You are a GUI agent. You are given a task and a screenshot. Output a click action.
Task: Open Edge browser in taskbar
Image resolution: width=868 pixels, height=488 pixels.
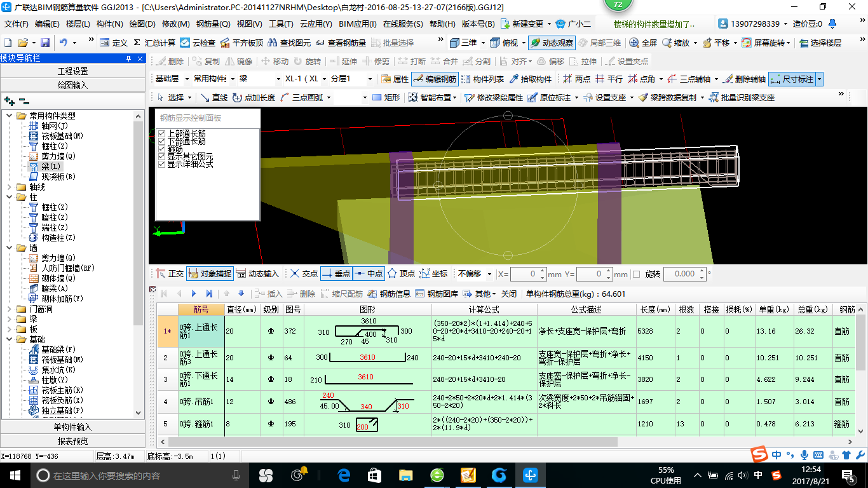pyautogui.click(x=344, y=475)
